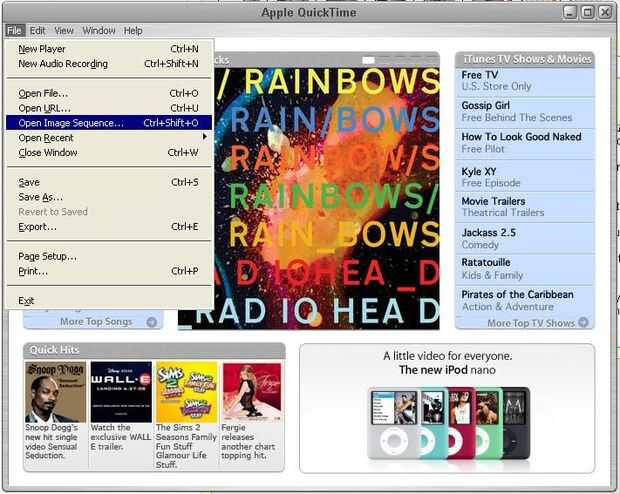Choose Close Window menu item
Screen dimensions: 620x494
pyautogui.click(x=109, y=153)
